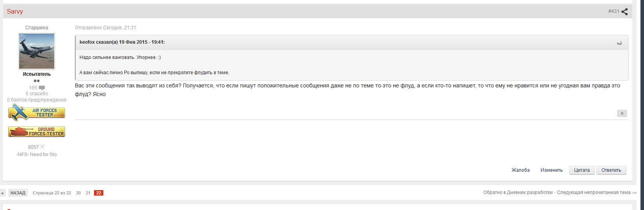This screenshot has height=210, width=644.
Task: Click the Air Forces Tester badge
Action: (37, 112)
